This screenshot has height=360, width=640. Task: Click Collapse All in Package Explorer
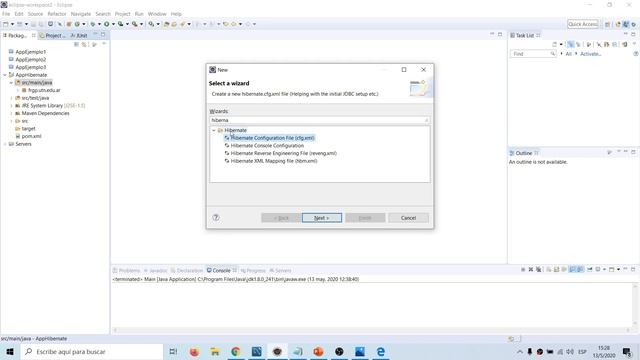click(x=76, y=44)
